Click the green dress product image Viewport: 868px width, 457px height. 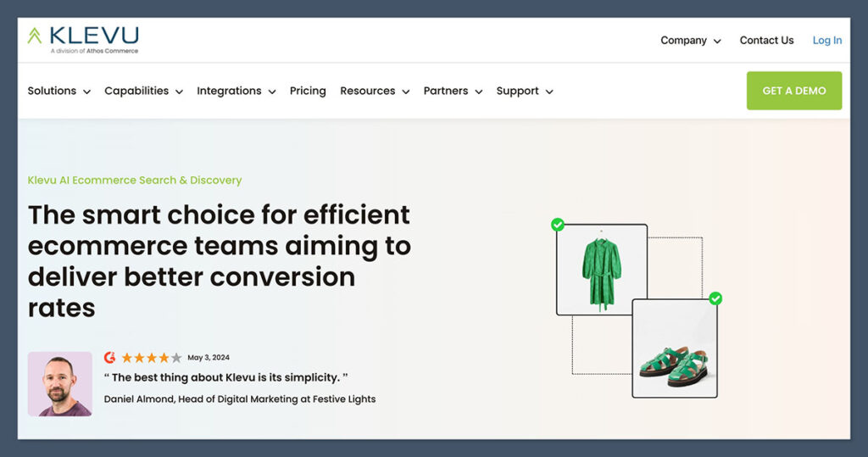pyautogui.click(x=602, y=270)
